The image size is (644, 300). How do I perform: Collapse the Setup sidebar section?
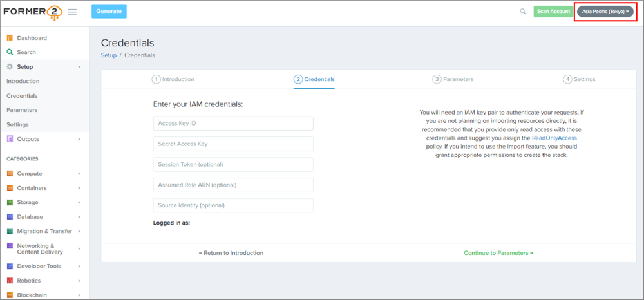79,67
